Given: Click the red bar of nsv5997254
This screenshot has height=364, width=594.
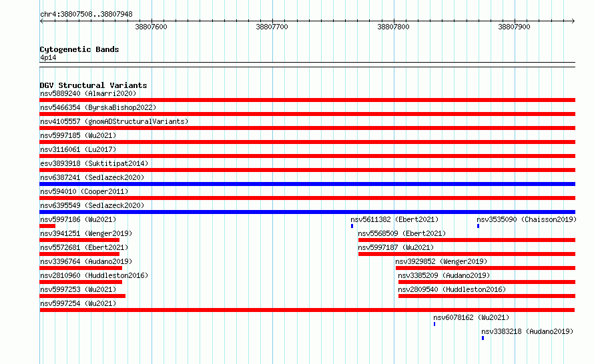Looking at the screenshot, I should pyautogui.click(x=307, y=310).
